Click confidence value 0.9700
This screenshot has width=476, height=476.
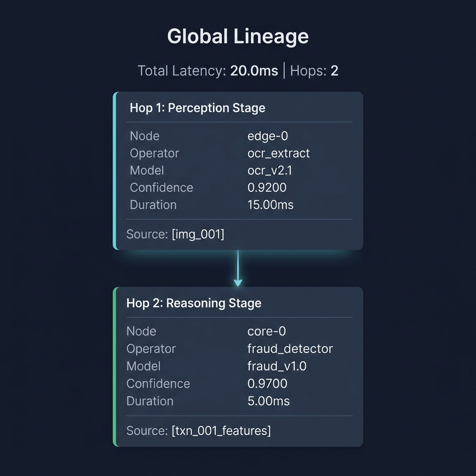click(x=267, y=383)
